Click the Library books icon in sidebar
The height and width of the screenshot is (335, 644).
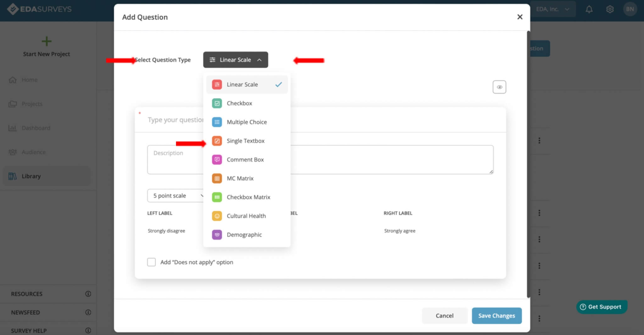pos(13,176)
